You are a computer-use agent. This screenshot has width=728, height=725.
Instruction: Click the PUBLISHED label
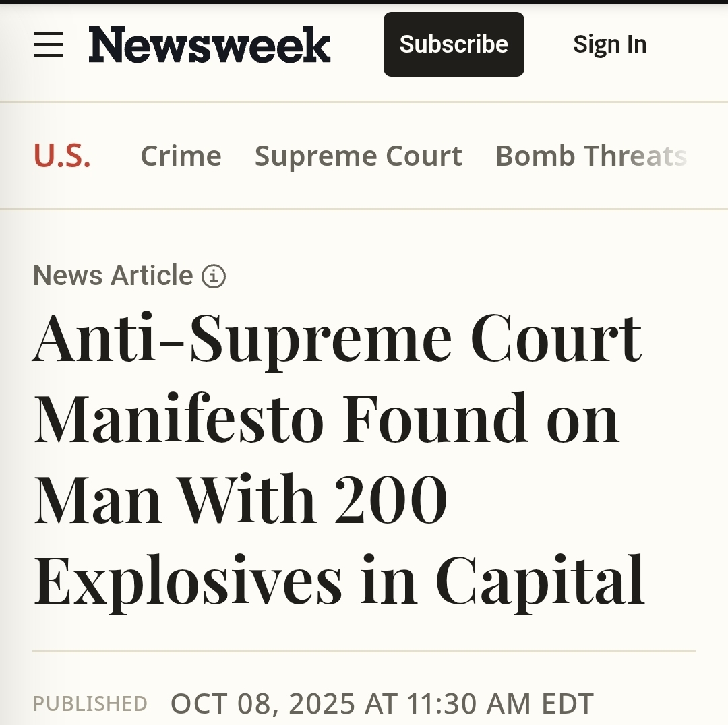click(x=90, y=703)
